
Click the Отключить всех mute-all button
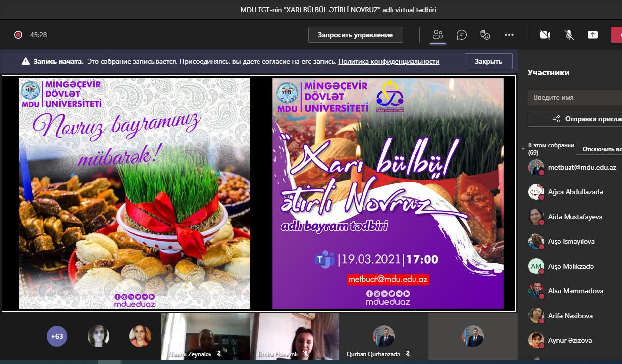pyautogui.click(x=600, y=149)
